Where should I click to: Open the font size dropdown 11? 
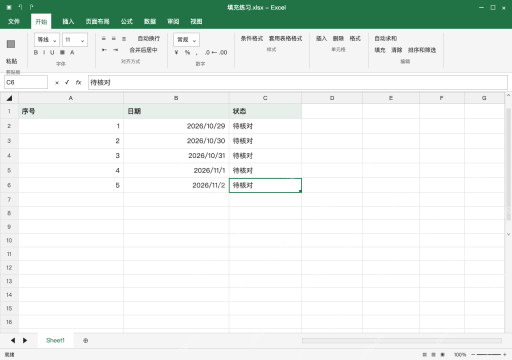pos(75,40)
